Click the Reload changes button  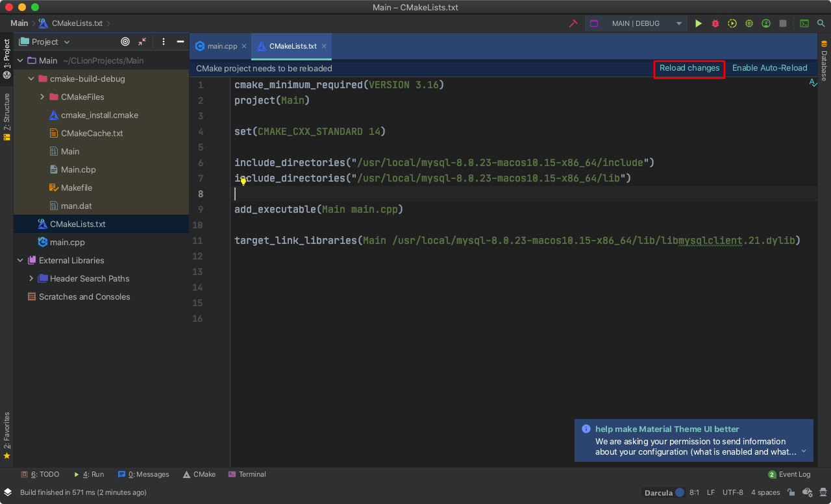tap(689, 68)
